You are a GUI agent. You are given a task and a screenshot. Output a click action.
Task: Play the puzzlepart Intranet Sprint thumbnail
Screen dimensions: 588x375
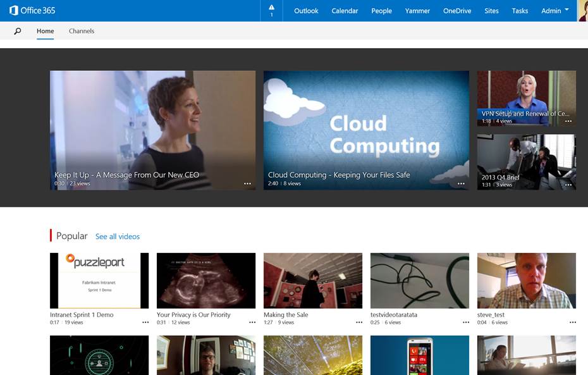coord(99,281)
